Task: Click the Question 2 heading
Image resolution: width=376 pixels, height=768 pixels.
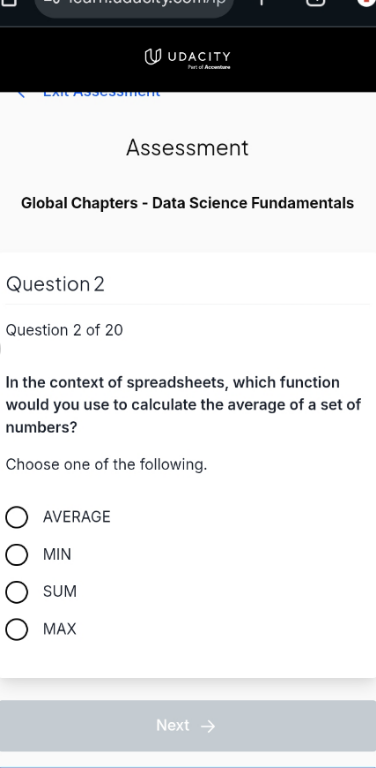Action: click(55, 284)
